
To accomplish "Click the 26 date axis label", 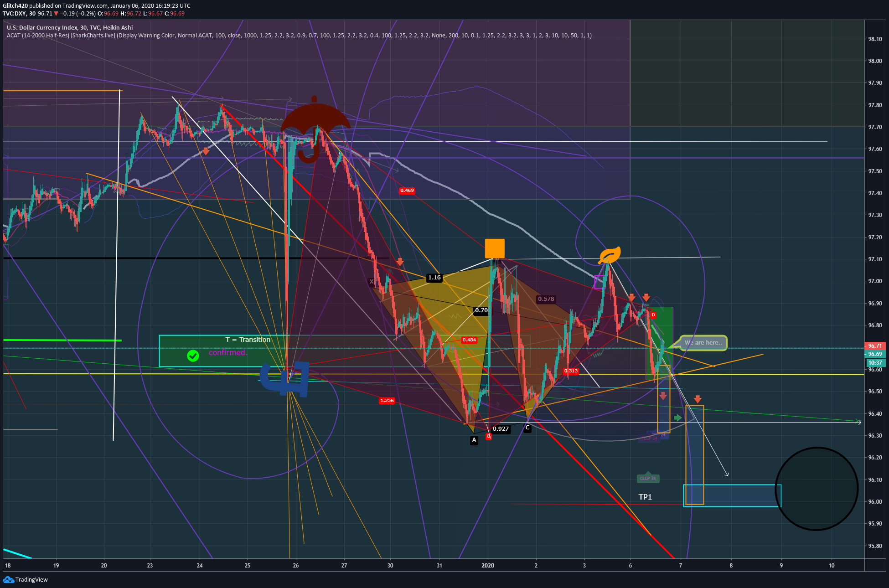I will click(296, 566).
